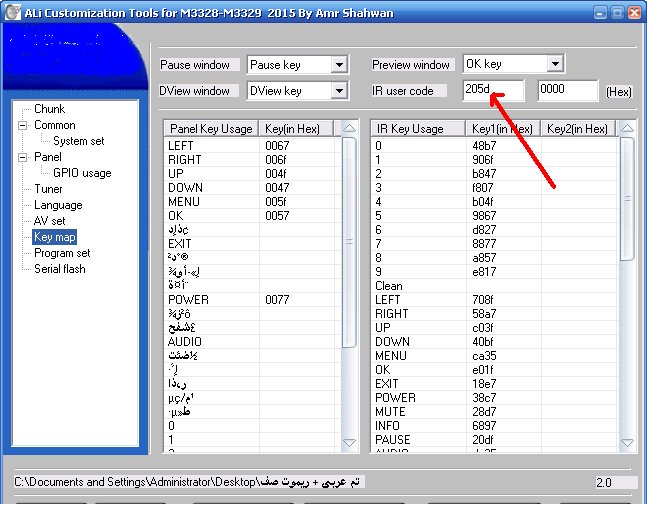Viewport: 647px width, 505px height.
Task: Select the Clean row in IR key list
Action: pyautogui.click(x=495, y=286)
